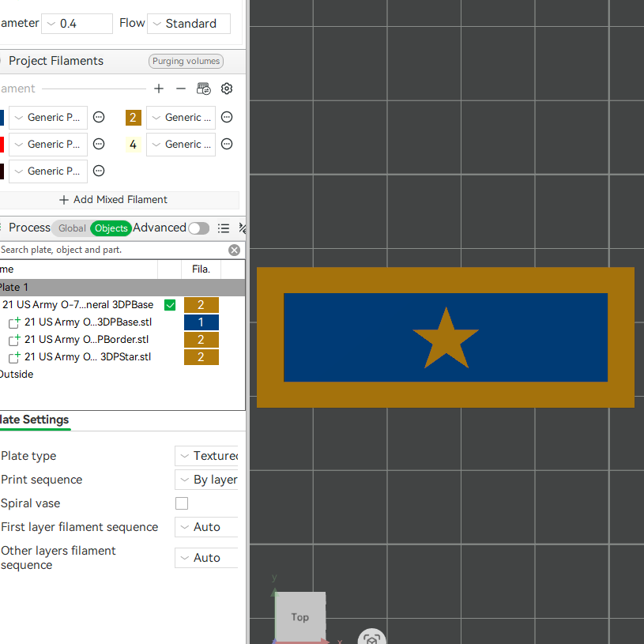
Task: Open options for the red filament
Action: point(99,144)
